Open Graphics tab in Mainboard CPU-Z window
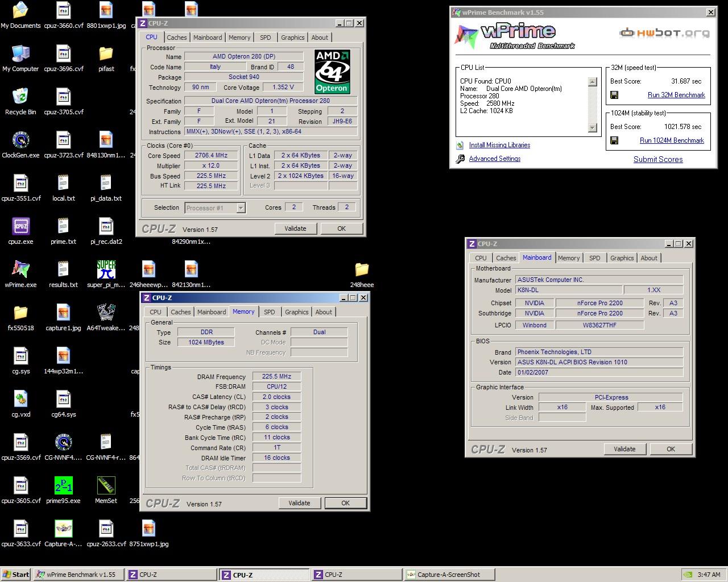The image size is (728, 582). 622,258
